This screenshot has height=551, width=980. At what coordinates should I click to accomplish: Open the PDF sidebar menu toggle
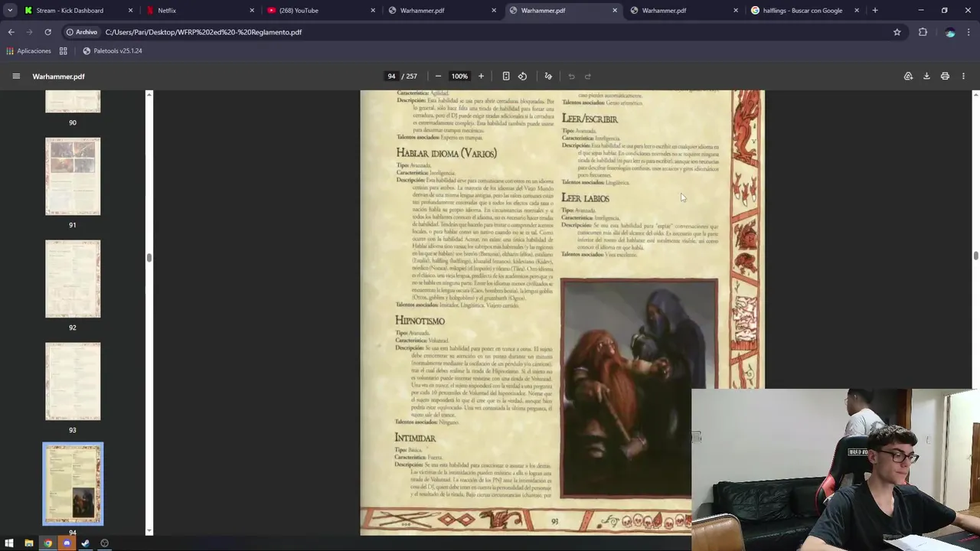click(x=16, y=76)
